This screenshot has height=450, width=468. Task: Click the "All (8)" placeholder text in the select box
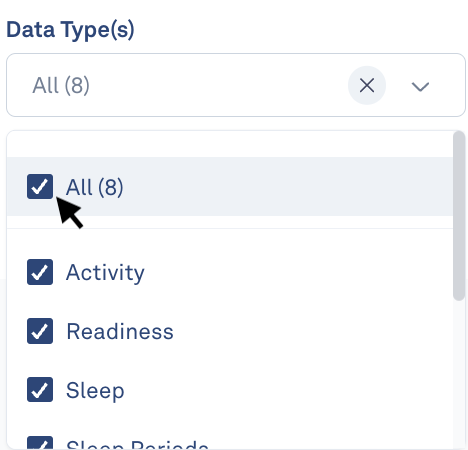coord(61,85)
